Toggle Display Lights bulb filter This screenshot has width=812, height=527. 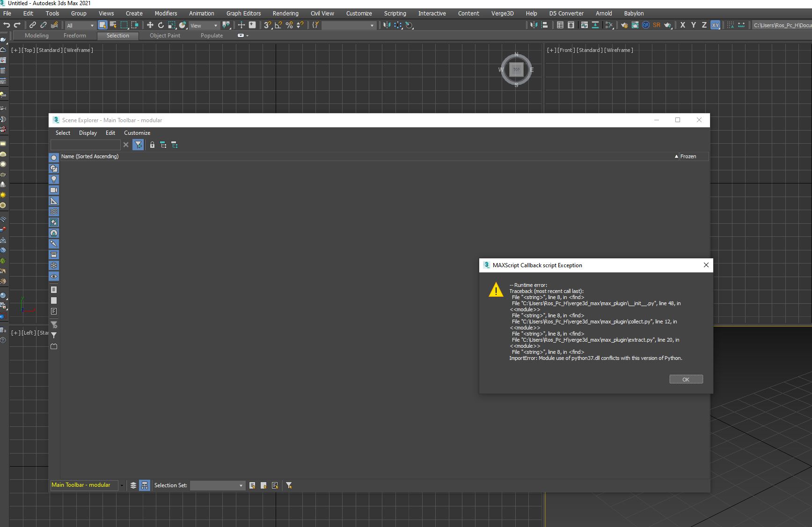tap(54, 179)
